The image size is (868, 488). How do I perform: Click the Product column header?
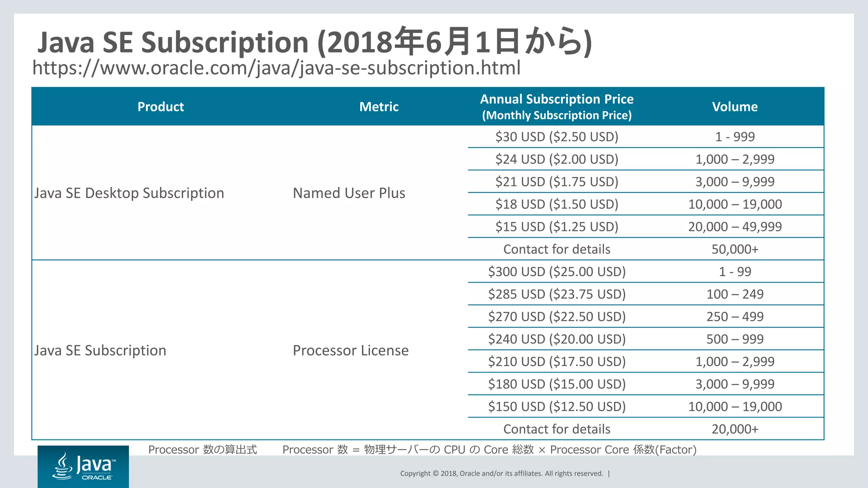(x=161, y=106)
